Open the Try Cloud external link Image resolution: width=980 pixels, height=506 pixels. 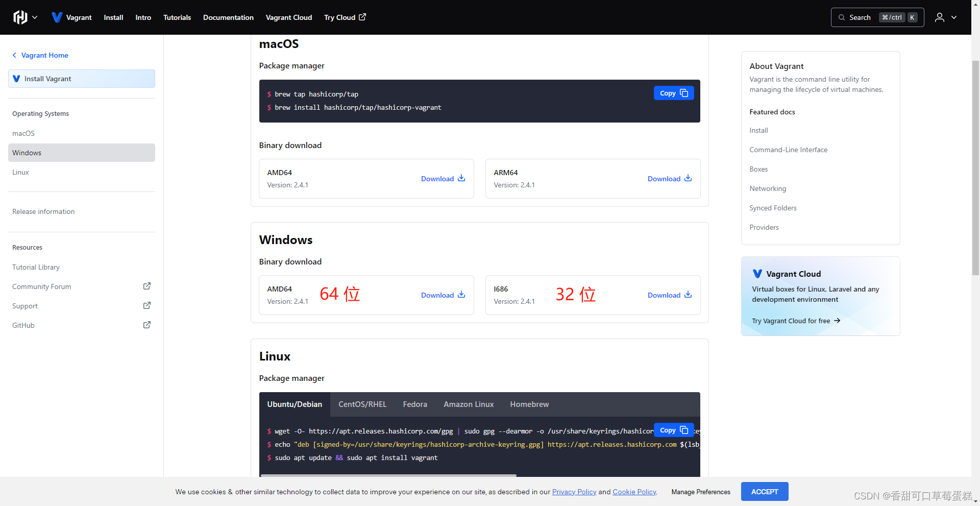pos(345,17)
